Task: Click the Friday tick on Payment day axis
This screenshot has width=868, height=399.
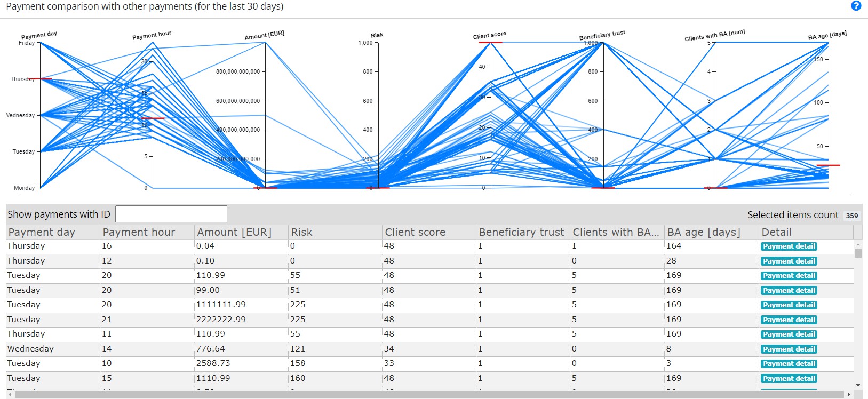Action: tap(27, 43)
